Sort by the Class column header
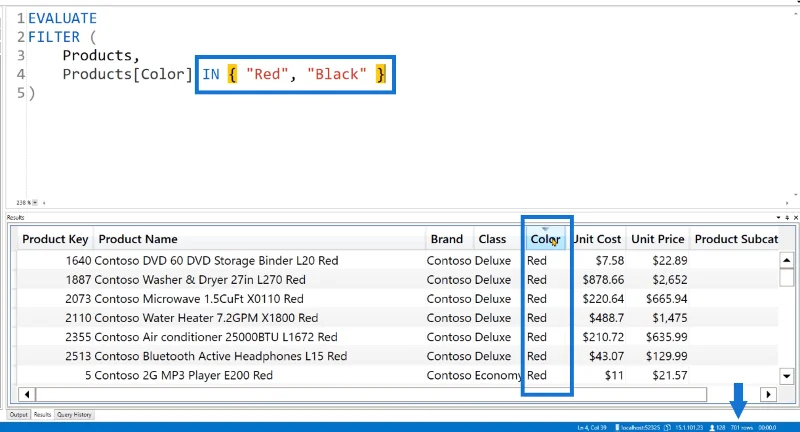The height and width of the screenshot is (432, 800). pyautogui.click(x=498, y=239)
